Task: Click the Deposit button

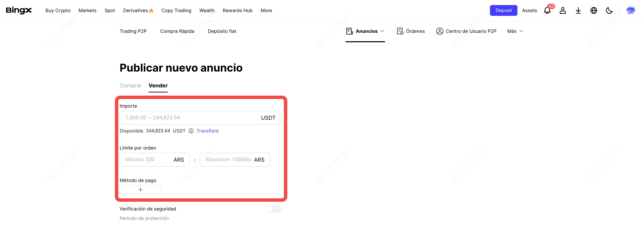Action: (503, 10)
